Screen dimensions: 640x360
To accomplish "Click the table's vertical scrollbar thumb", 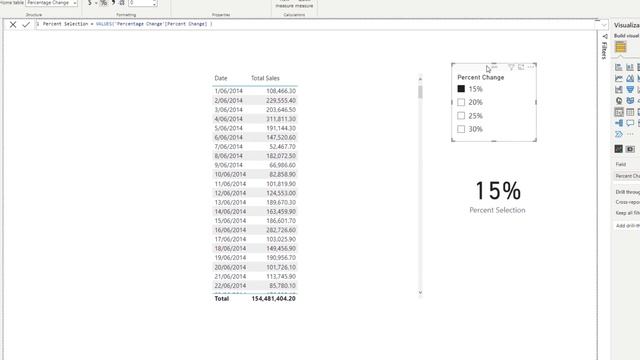I will coord(420,92).
